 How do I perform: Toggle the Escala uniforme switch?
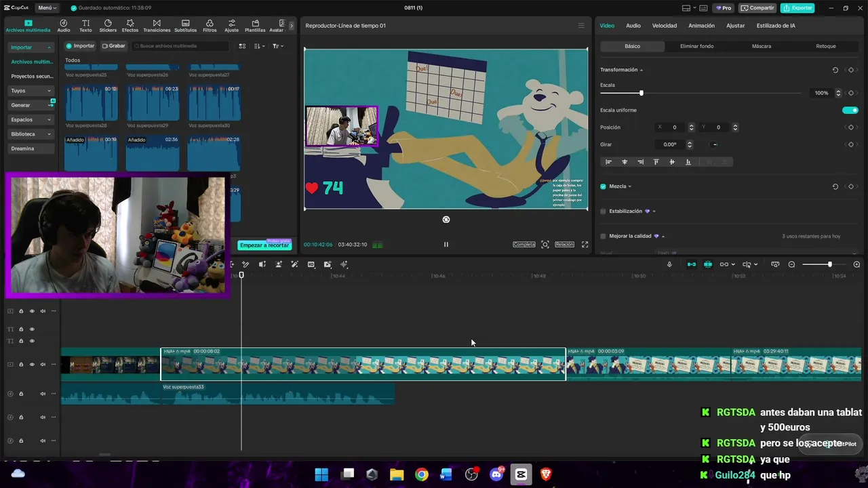click(850, 110)
